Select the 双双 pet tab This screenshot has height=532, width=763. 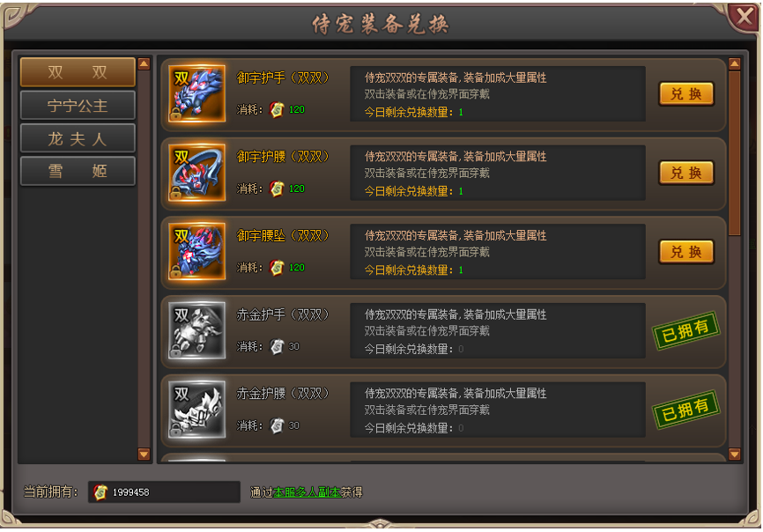78,72
